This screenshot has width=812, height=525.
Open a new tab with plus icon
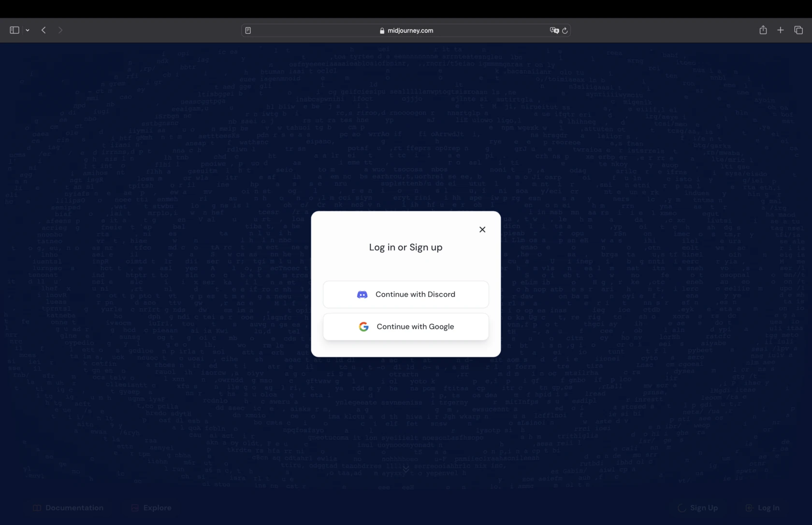[781, 30]
